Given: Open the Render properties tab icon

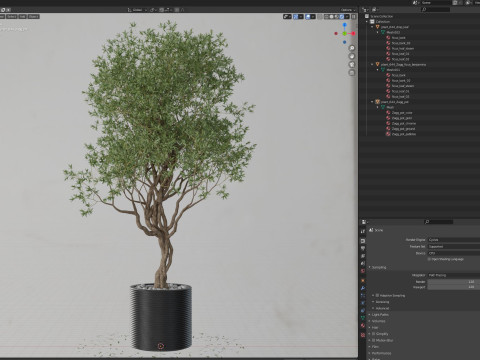Looking at the screenshot, I should coord(363,241).
